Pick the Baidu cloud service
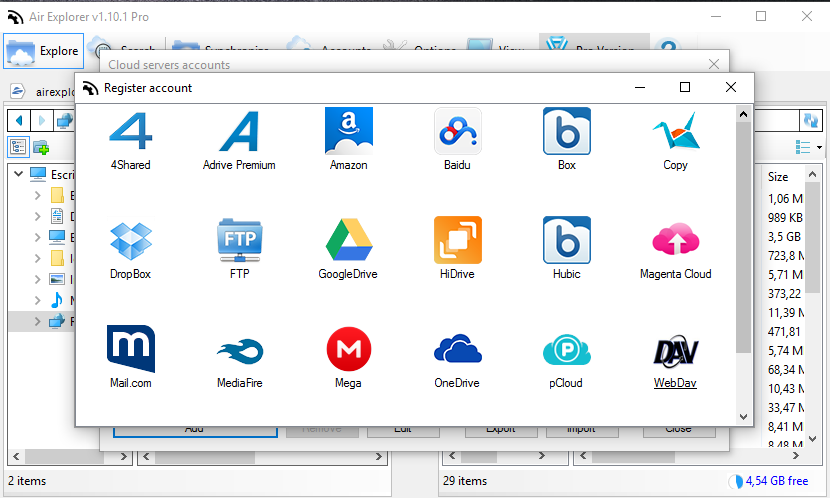 (x=457, y=131)
